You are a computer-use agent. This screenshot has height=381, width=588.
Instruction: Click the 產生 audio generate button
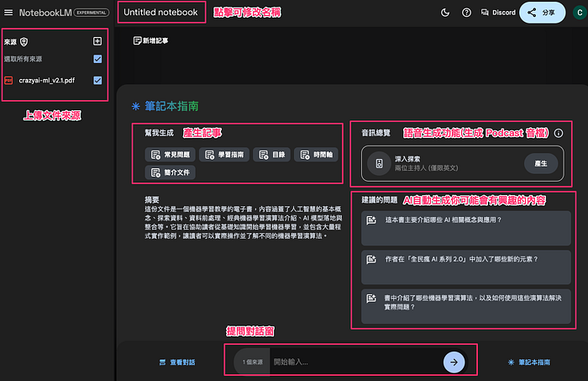541,164
